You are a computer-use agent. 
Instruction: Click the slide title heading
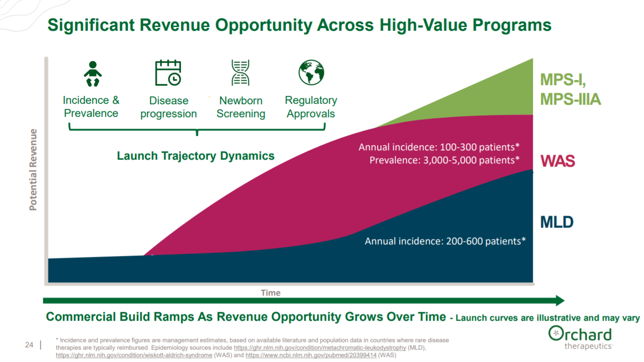[x=299, y=25]
